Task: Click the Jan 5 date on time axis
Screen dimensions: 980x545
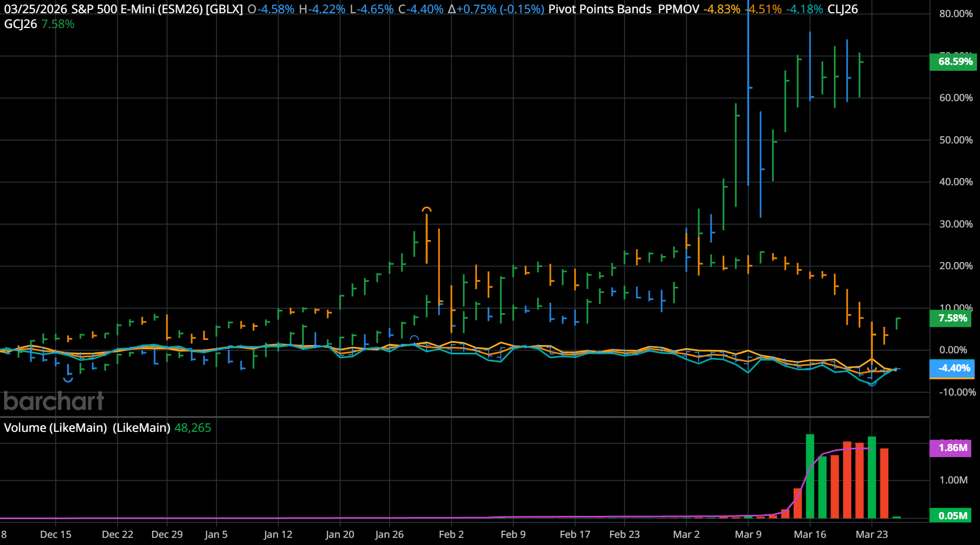Action: 216,535
